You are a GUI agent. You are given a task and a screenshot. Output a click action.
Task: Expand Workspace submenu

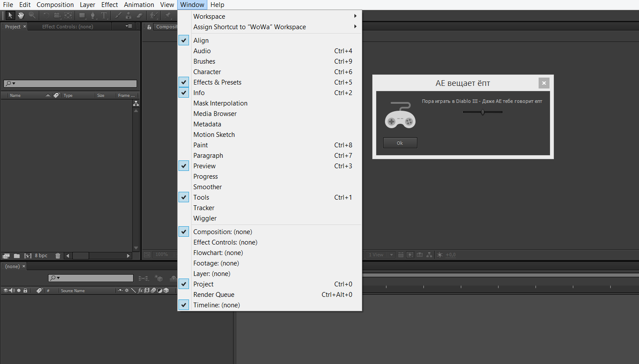point(270,16)
